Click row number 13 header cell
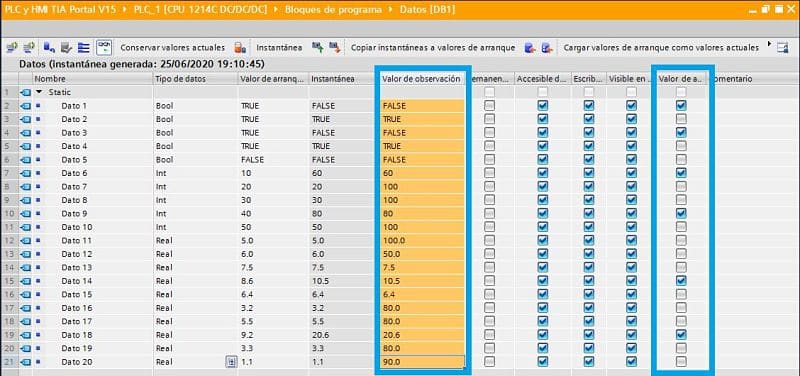The height and width of the screenshot is (376, 800). (9, 254)
